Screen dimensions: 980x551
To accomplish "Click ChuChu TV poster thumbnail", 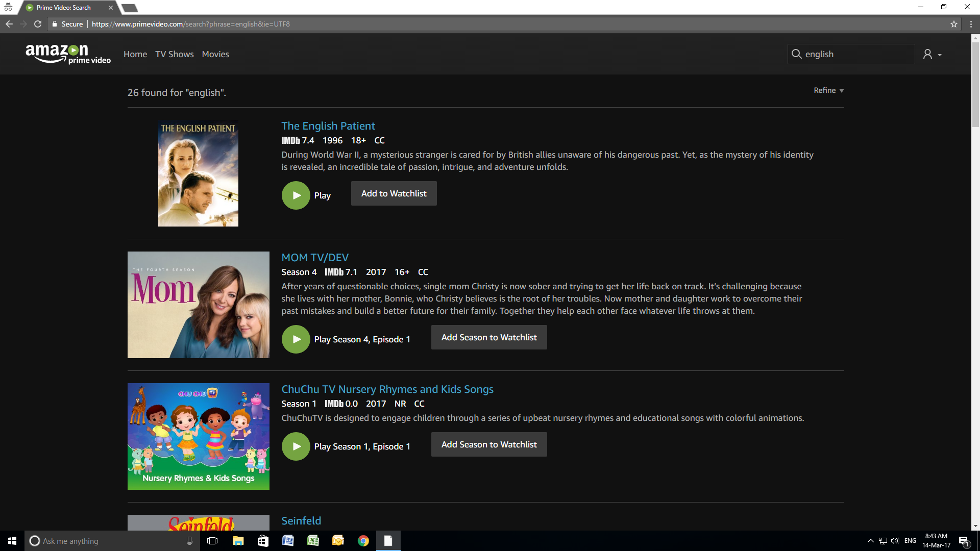I will (199, 436).
